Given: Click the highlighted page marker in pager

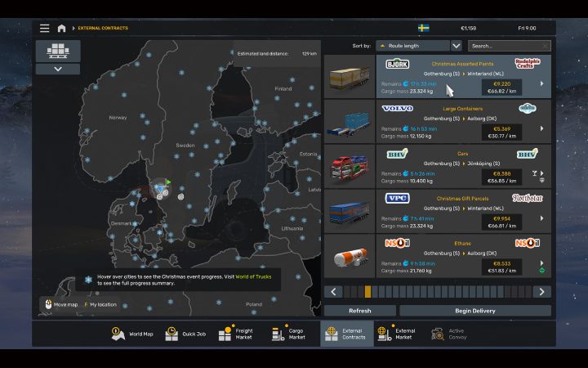Looking at the screenshot, I should click(x=367, y=291).
